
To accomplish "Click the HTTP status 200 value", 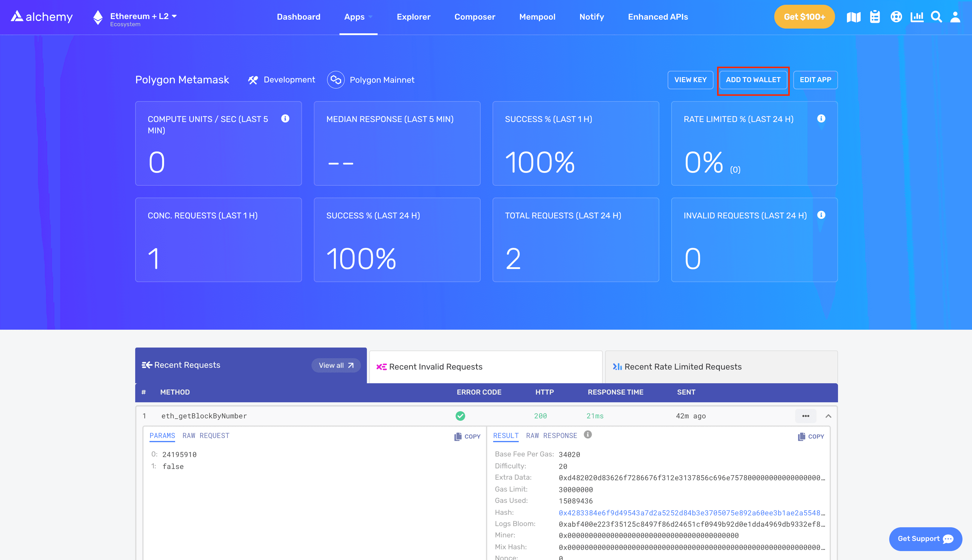I will [540, 416].
